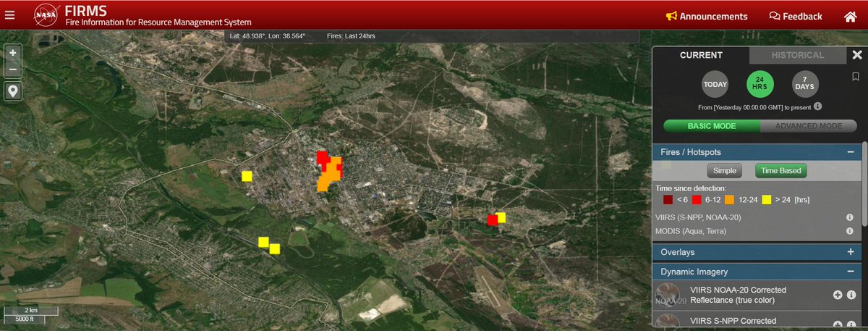Switch to ADVANCED MODE
The height and width of the screenshot is (331, 868).
coord(809,126)
